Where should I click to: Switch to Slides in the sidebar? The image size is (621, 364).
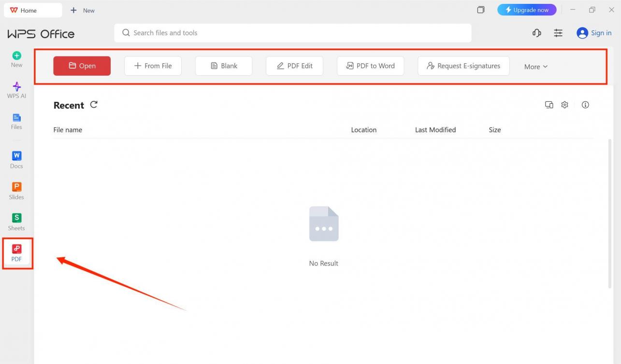coord(16,191)
